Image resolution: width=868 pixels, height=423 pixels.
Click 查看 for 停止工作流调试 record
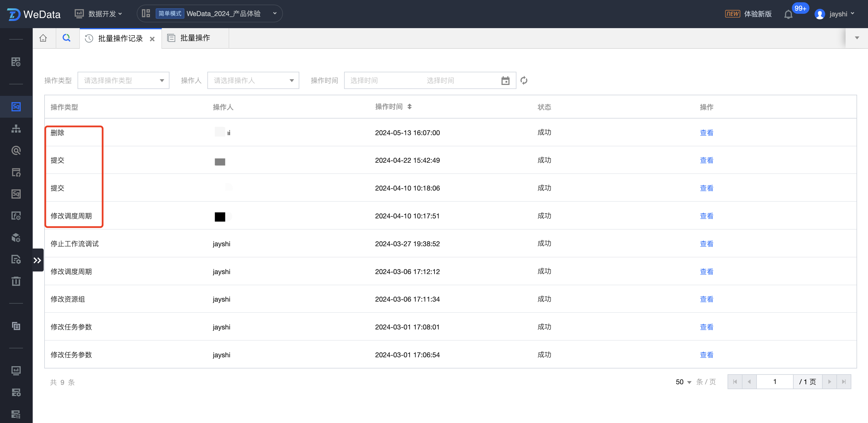[x=706, y=244]
